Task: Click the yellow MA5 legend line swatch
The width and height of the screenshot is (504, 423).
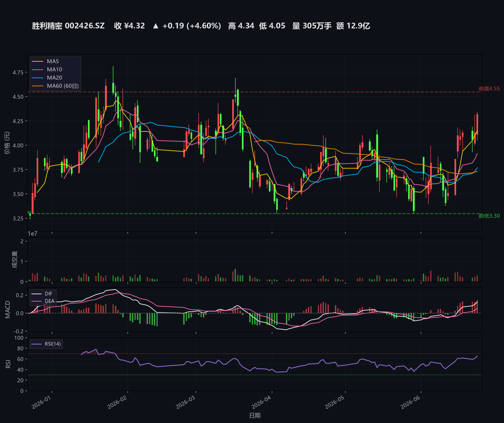Action: (37, 61)
